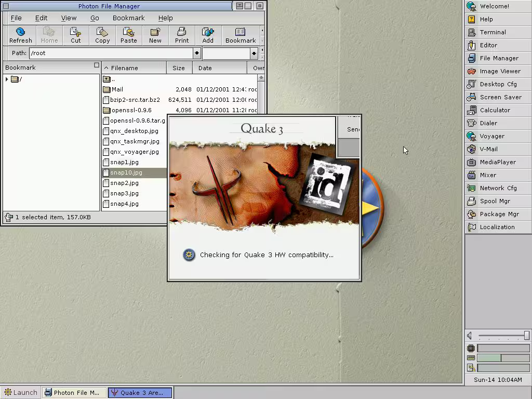
Task: Open the Path dropdown arrow
Action: (x=196, y=53)
